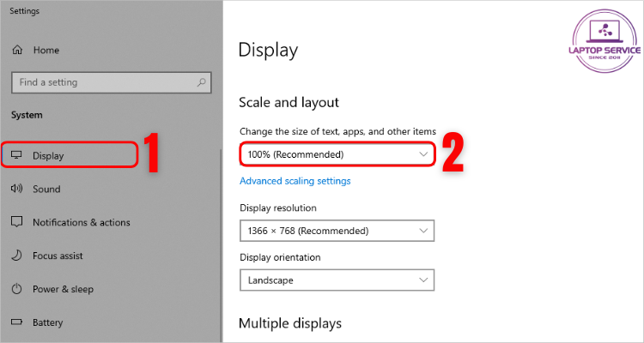The image size is (644, 343).
Task: Click the Laptop Service logo
Action: (x=605, y=41)
